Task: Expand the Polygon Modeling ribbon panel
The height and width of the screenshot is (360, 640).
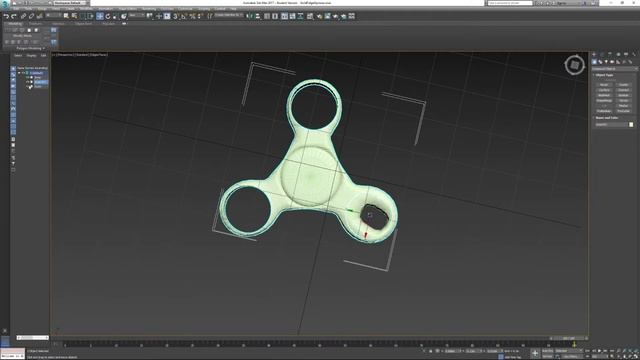Action: [x=31, y=48]
